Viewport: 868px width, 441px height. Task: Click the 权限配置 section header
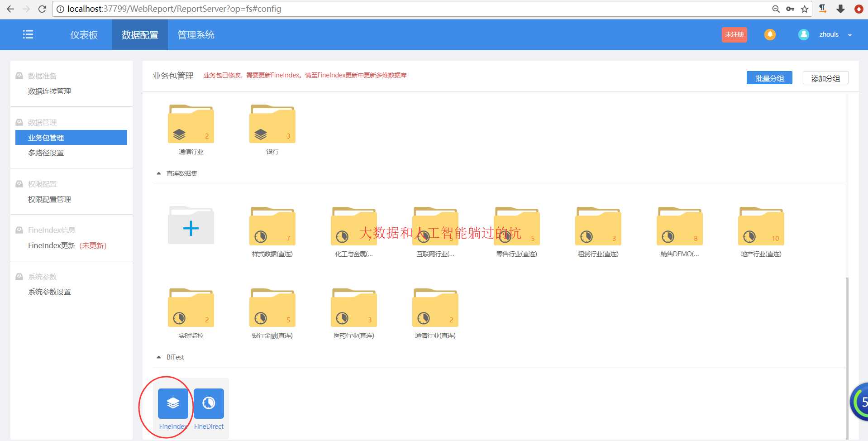click(x=42, y=184)
